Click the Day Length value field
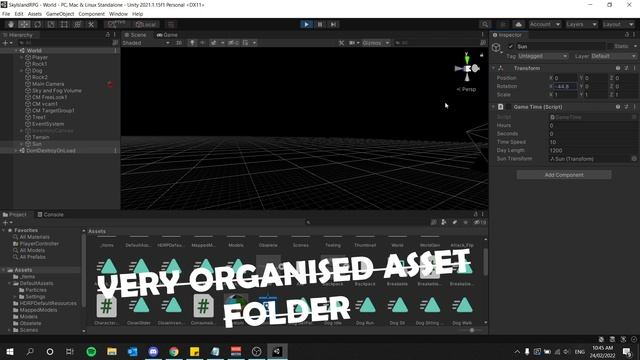 593,151
